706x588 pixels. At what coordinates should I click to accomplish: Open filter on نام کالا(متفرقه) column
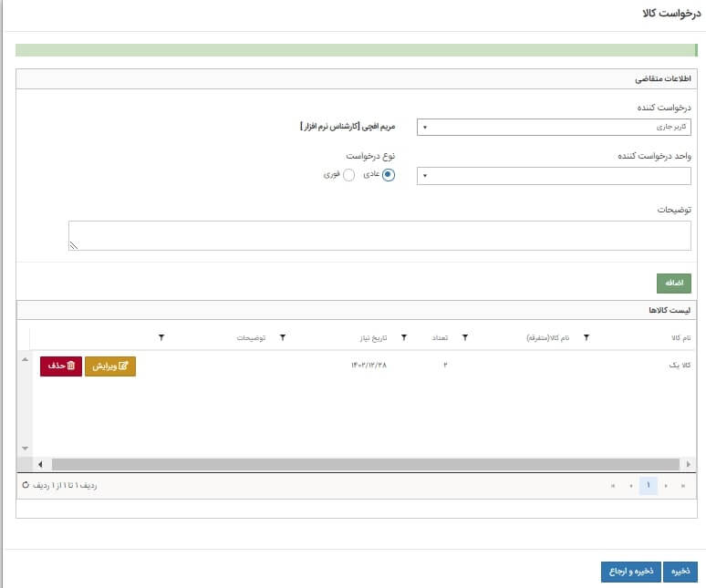coord(464,338)
